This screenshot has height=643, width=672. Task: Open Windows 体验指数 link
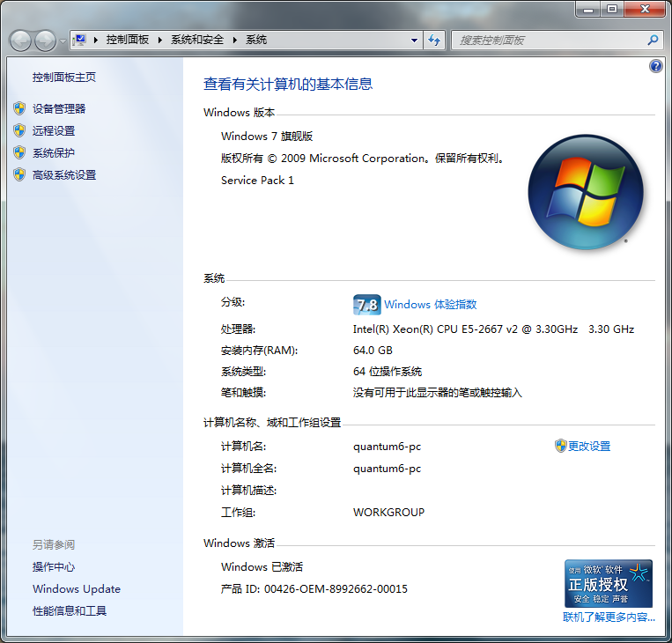[x=431, y=305]
